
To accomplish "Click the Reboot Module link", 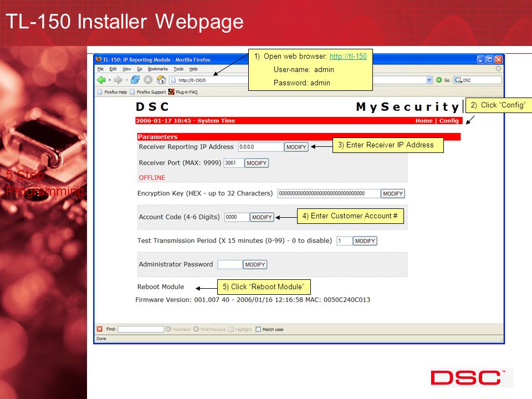I will pos(161,287).
